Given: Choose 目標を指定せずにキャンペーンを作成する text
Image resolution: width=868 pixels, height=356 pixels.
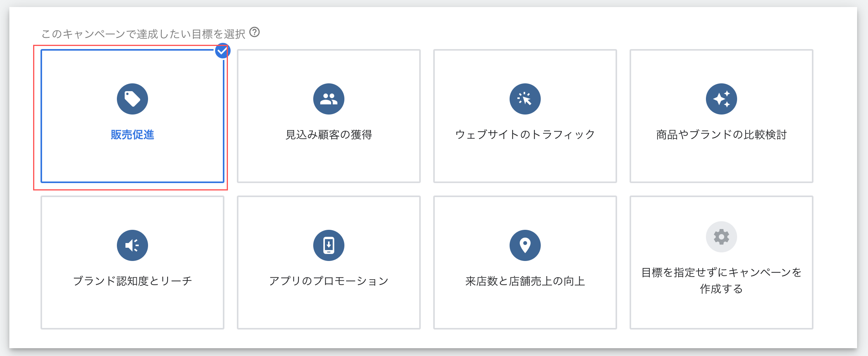Looking at the screenshot, I should click(x=722, y=280).
